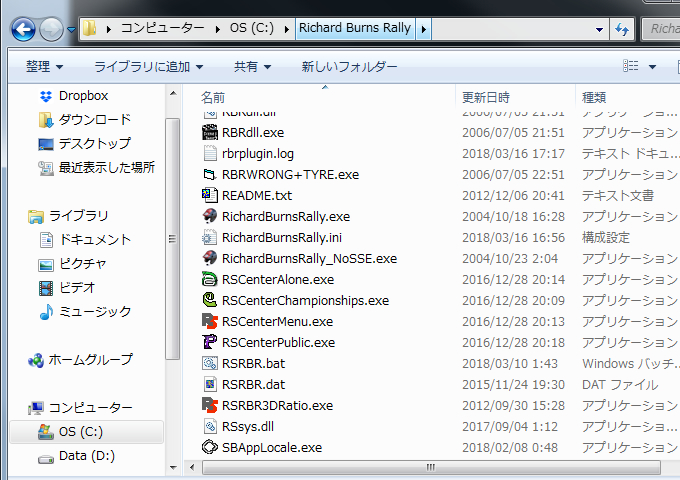680x480 pixels.
Task: Open the address bar history dropdown
Action: tap(599, 29)
